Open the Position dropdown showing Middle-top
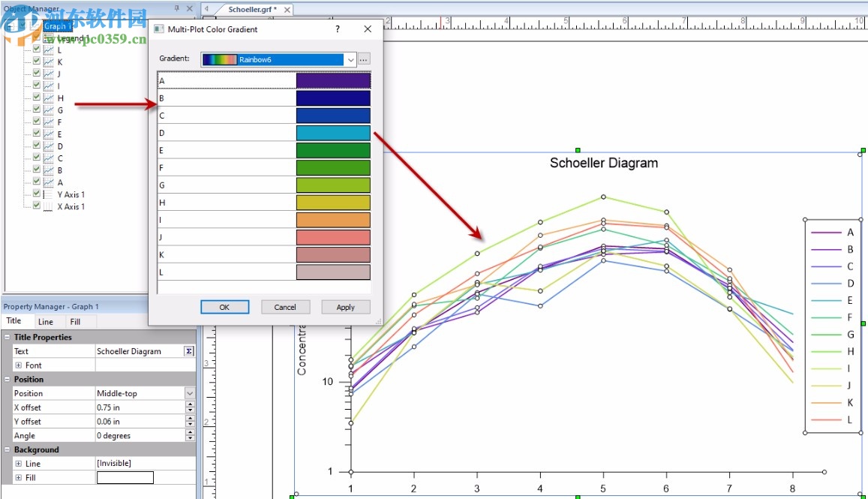 tap(190, 393)
